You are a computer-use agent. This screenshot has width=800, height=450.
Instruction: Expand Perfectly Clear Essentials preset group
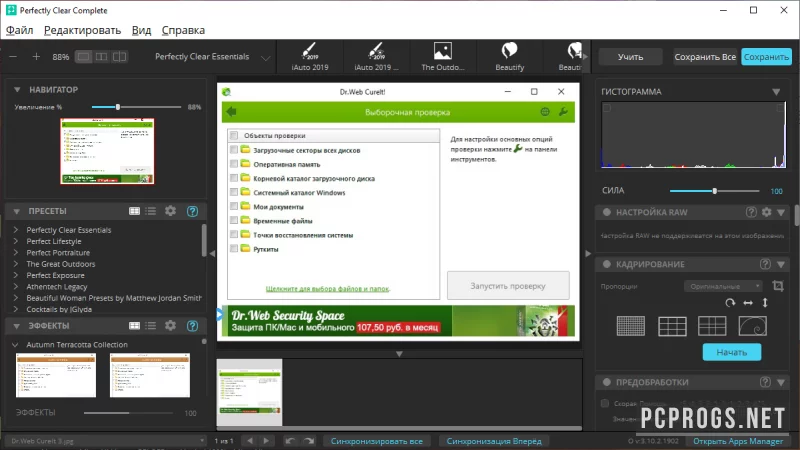click(x=16, y=230)
